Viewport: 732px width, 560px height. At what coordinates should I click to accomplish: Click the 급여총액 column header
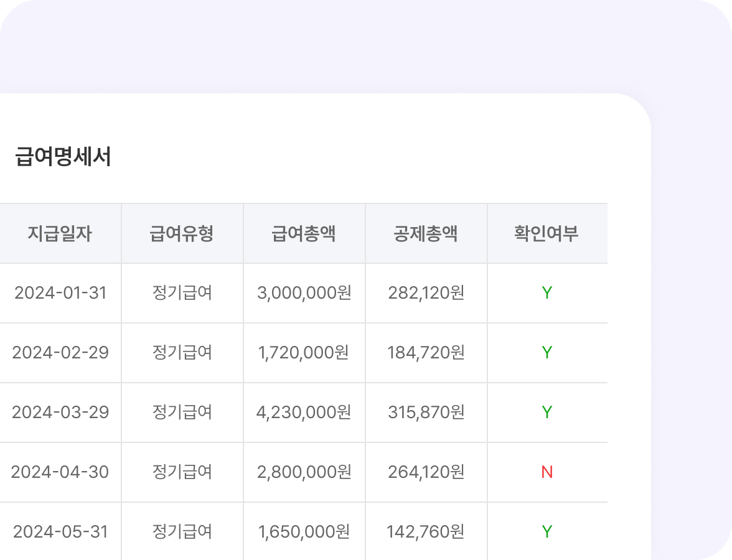pyautogui.click(x=304, y=234)
